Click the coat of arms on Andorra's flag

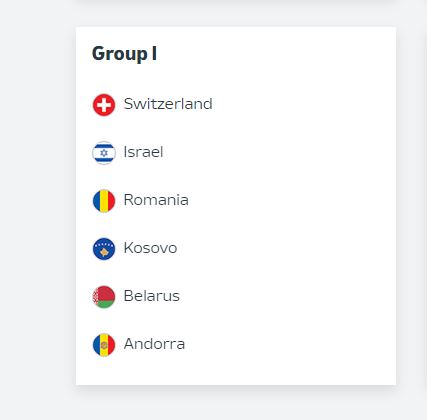tap(104, 345)
